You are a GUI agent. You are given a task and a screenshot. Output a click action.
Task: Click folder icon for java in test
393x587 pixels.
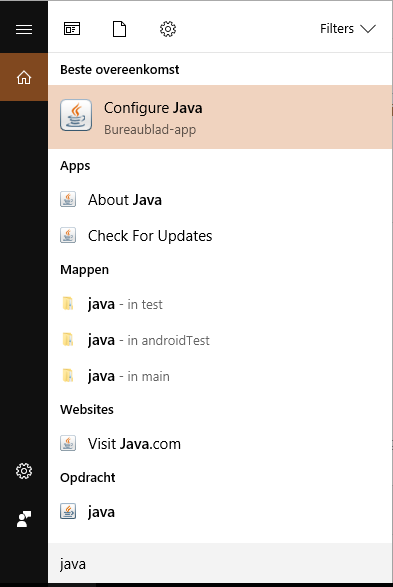[x=68, y=303]
